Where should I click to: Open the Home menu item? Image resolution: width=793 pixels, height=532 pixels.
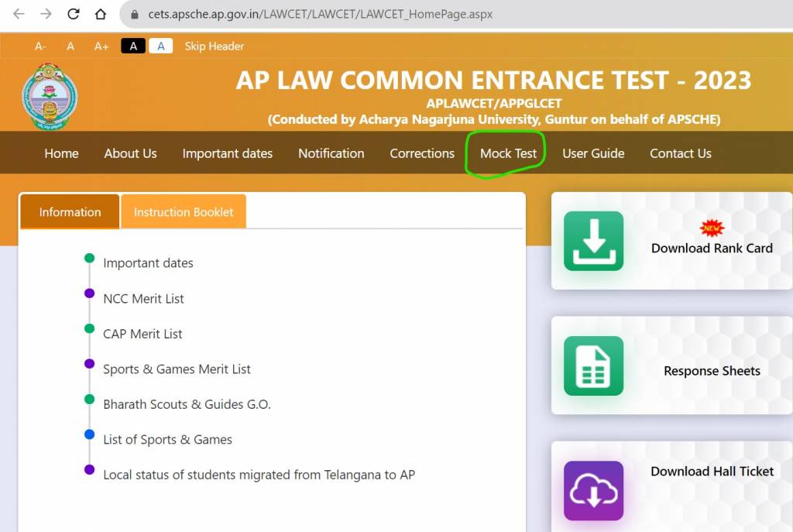click(x=61, y=153)
